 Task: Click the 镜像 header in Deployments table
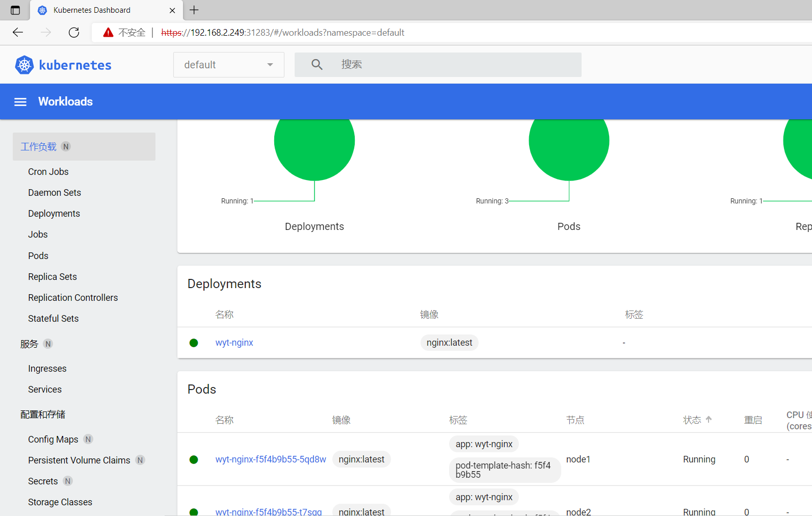pyautogui.click(x=429, y=315)
